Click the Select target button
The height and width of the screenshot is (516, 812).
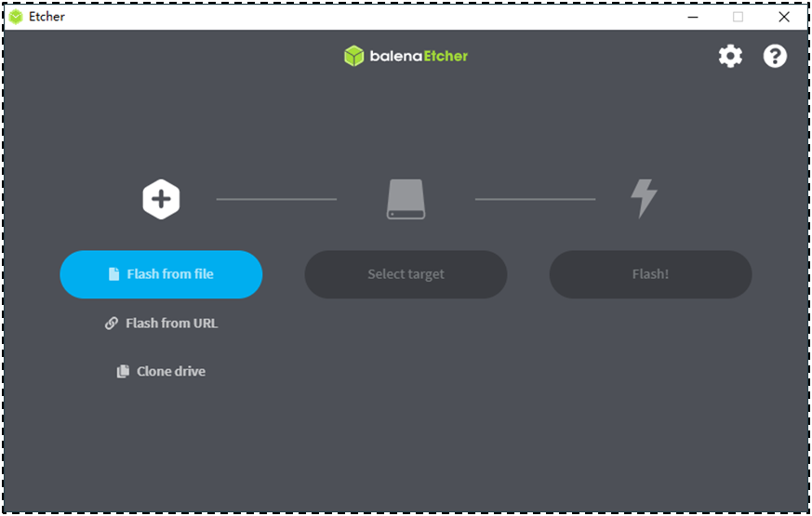tap(406, 274)
